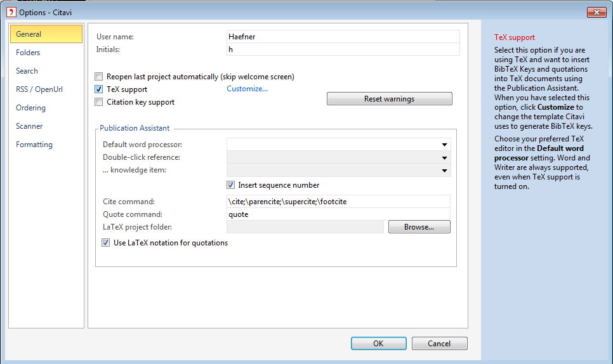Uncheck TeX support
The image size is (613, 364).
pos(99,89)
